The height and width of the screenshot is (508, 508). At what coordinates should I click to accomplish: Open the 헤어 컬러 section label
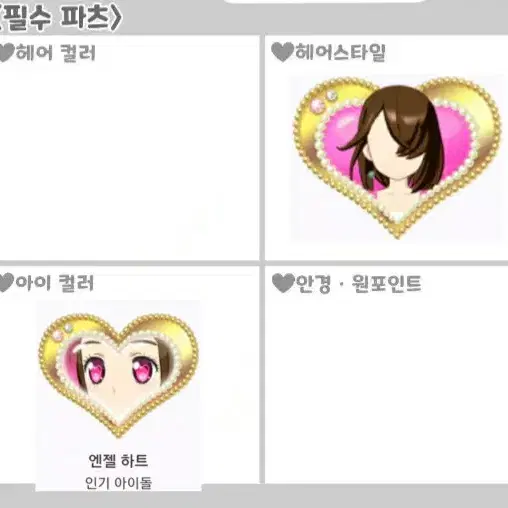coord(55,53)
